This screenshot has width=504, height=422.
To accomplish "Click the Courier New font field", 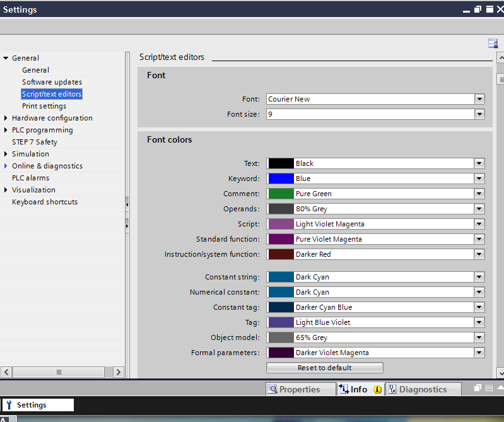I will (x=370, y=99).
